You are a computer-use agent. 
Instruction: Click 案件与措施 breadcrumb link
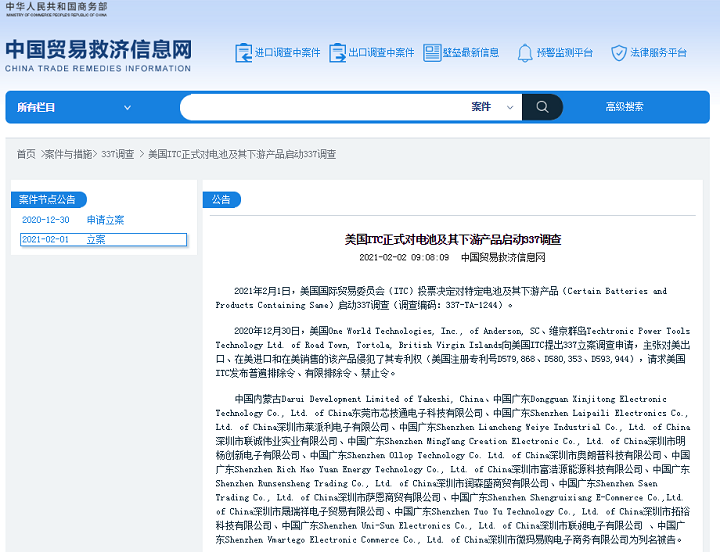(68, 154)
